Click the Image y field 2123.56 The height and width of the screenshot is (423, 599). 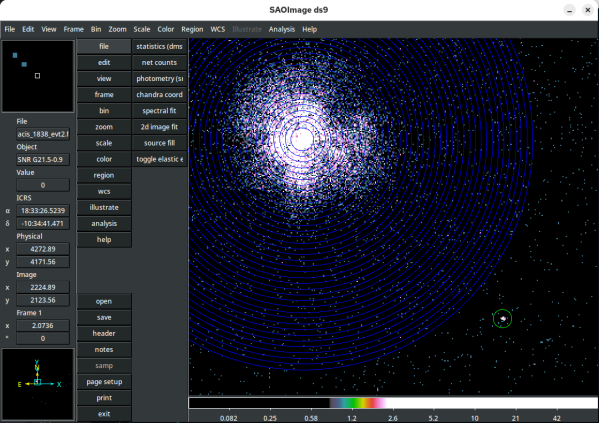(x=43, y=300)
